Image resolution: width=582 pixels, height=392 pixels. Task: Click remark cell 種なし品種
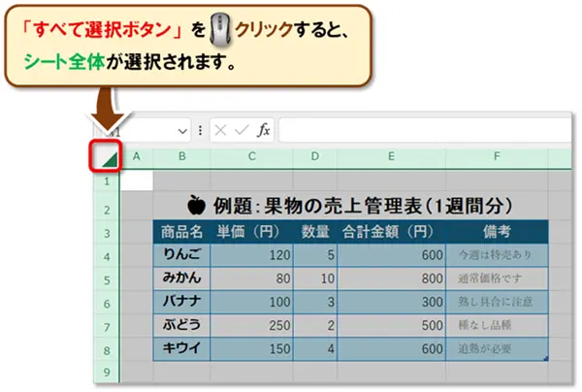[497, 326]
